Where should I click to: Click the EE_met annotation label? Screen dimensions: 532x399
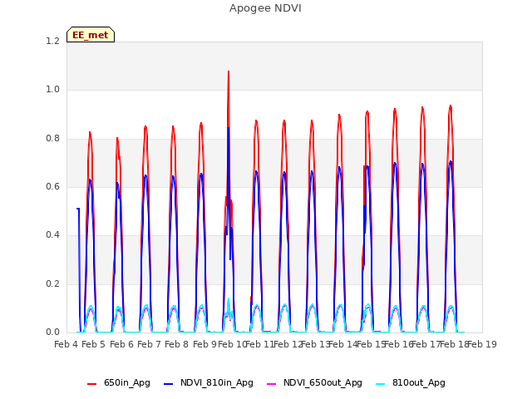click(91, 35)
